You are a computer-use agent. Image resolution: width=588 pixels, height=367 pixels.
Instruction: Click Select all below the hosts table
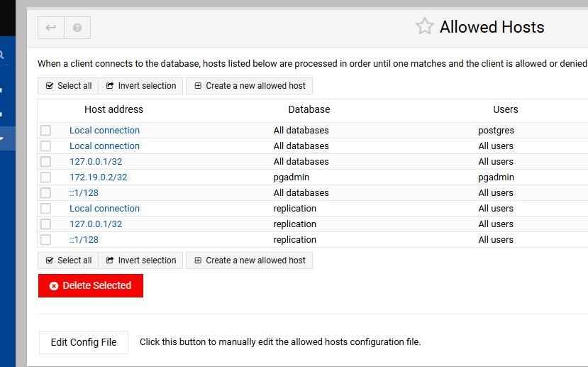tap(68, 261)
